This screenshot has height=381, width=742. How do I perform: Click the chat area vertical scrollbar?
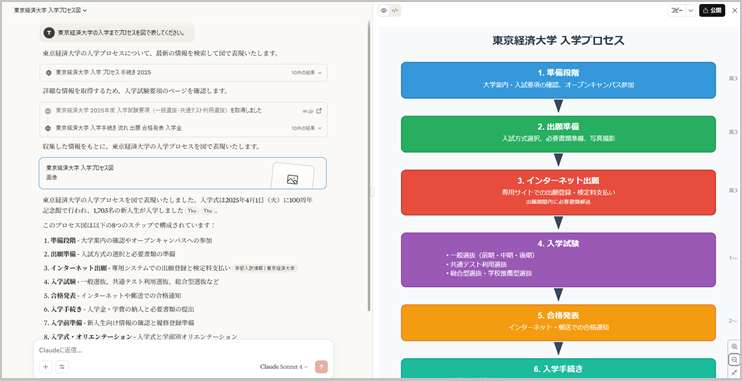pos(369,166)
